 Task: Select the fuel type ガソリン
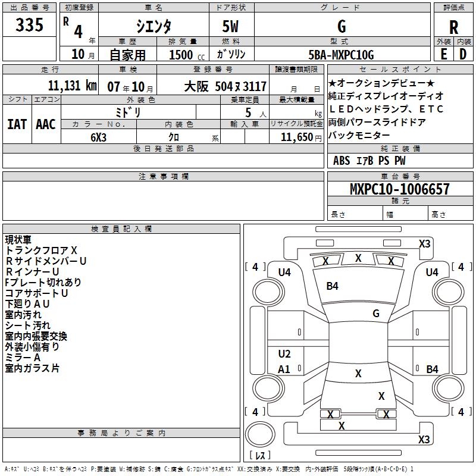coord(231,54)
